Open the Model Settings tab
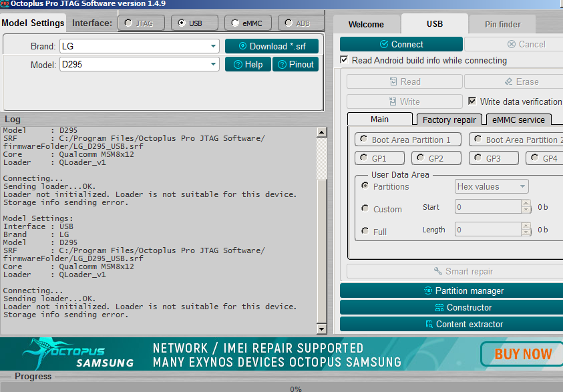Screen dimensions: 563x392 coord(33,23)
